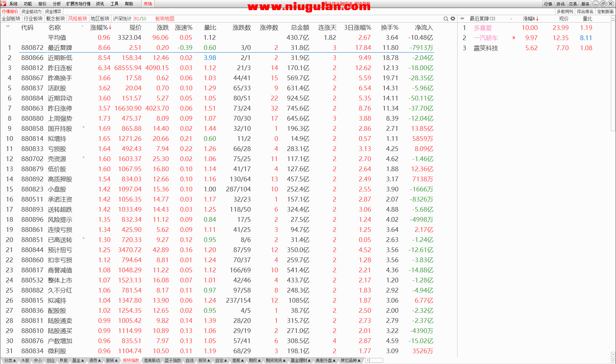Screen dimensions: 616x364
Task: Switch to the 资金驱动力 tab
Action: [x=31, y=11]
